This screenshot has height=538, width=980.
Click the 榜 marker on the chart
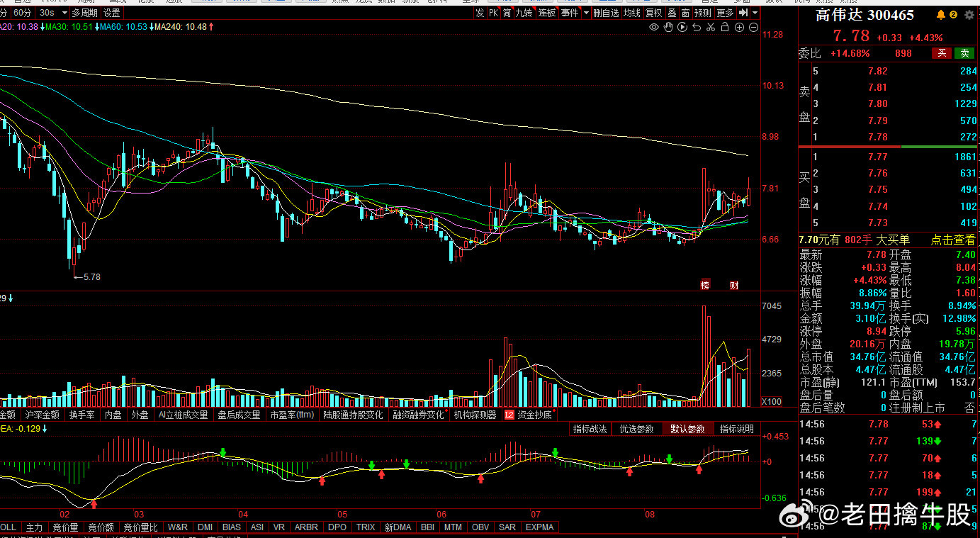point(705,285)
